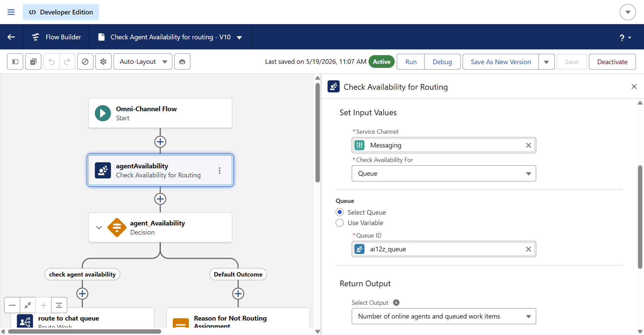Viewport: 644px width, 335px height.
Task: Click the canvas horizontal scrollbar thumb
Action: tap(85, 332)
